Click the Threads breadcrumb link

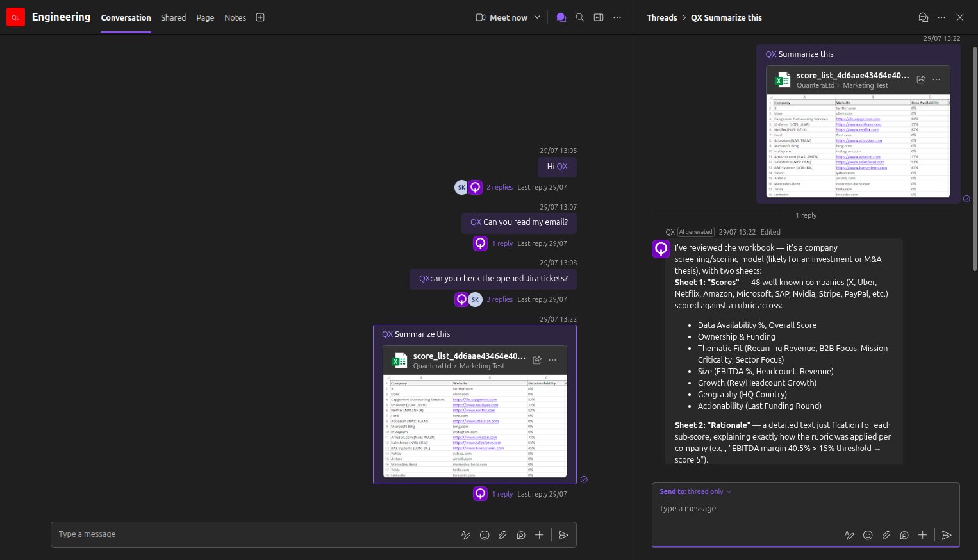[662, 17]
